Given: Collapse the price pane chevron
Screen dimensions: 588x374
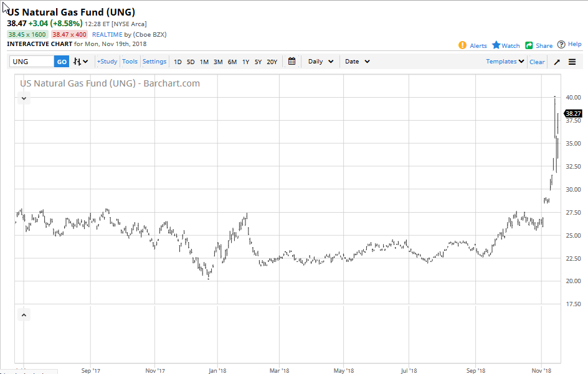Looking at the screenshot, I should [24, 98].
